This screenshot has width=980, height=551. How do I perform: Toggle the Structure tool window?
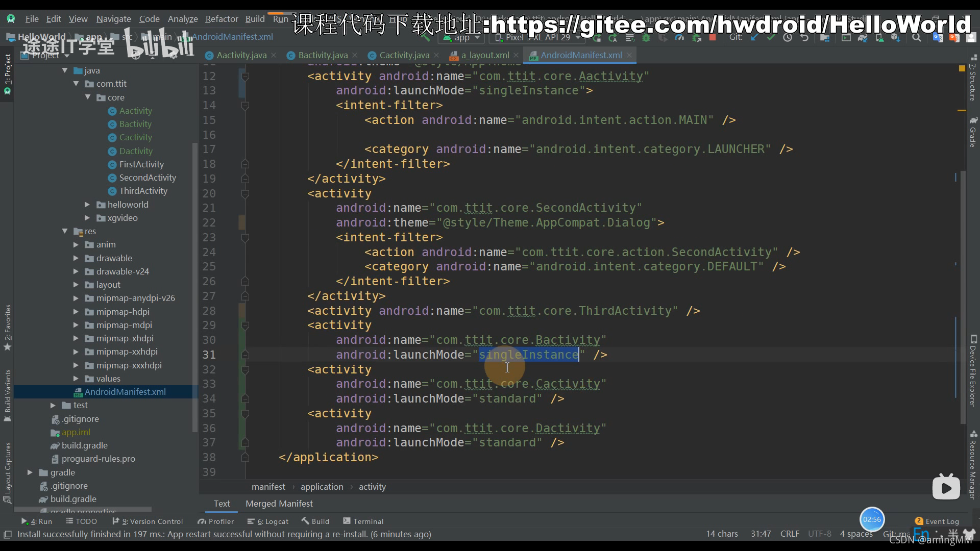(973, 77)
